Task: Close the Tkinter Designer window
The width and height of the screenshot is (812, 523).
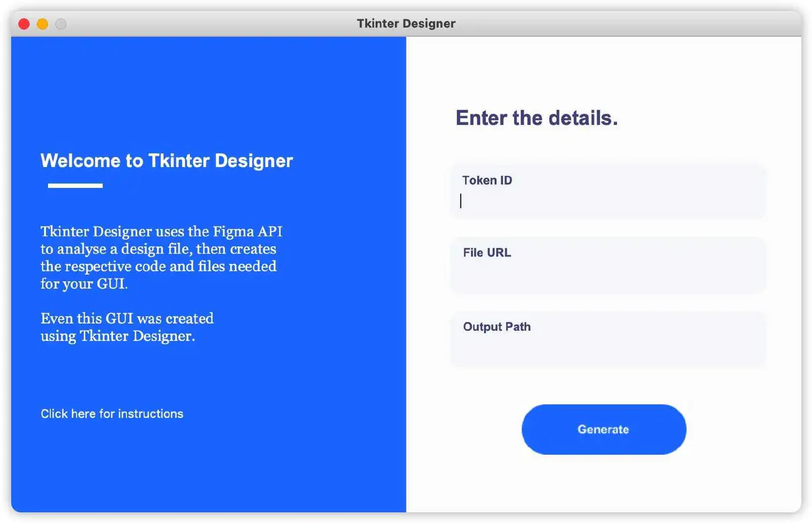Action: coord(24,24)
